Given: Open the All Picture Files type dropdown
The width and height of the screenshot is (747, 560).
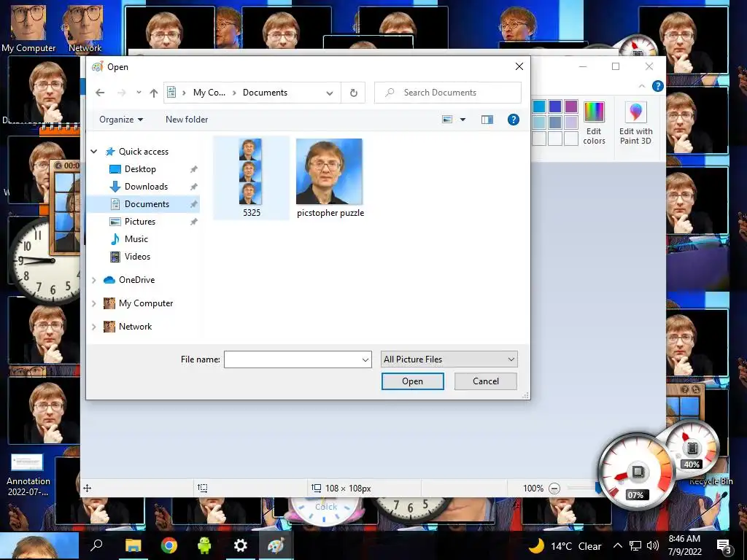Looking at the screenshot, I should [x=449, y=359].
